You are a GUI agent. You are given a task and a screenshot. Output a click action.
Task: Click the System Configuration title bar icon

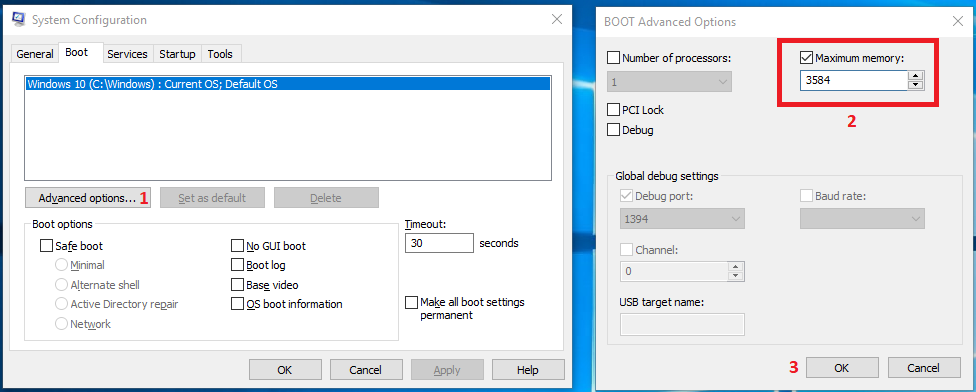19,19
